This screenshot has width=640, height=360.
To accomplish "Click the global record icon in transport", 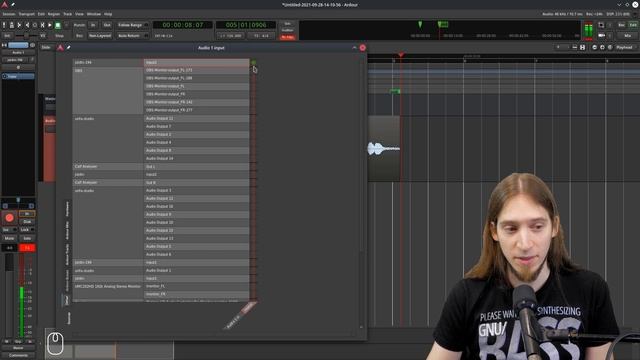I will click(66, 25).
